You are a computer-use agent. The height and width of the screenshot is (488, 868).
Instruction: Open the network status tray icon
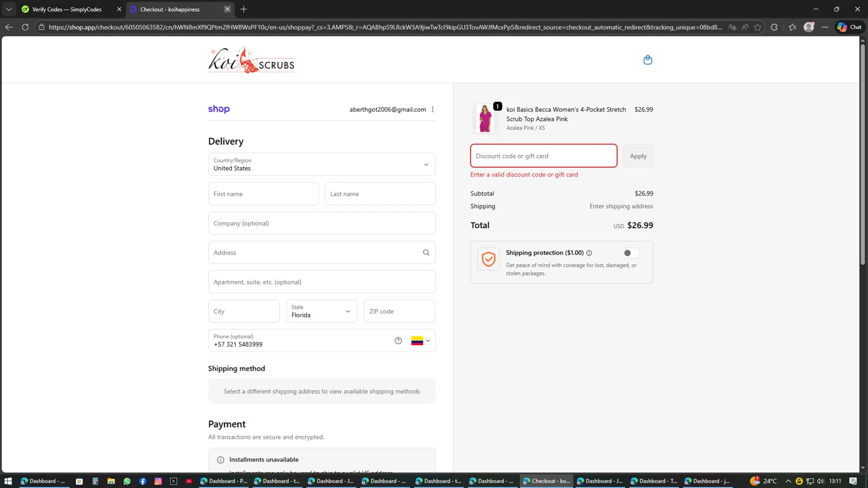coord(810,481)
